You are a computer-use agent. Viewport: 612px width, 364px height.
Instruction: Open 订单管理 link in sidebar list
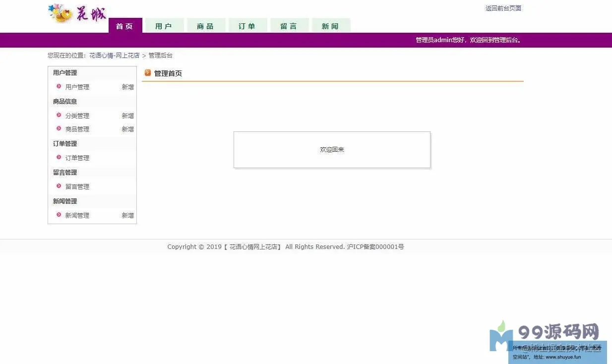(x=77, y=158)
